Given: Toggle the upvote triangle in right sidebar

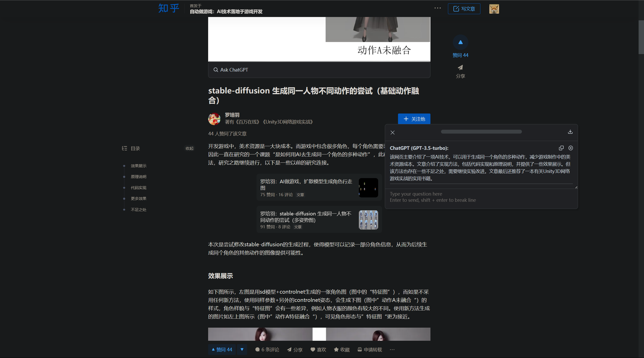Looking at the screenshot, I should [x=460, y=42].
